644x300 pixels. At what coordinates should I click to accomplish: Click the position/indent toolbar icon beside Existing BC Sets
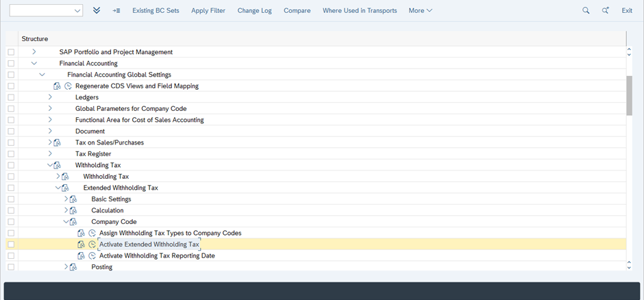(116, 11)
